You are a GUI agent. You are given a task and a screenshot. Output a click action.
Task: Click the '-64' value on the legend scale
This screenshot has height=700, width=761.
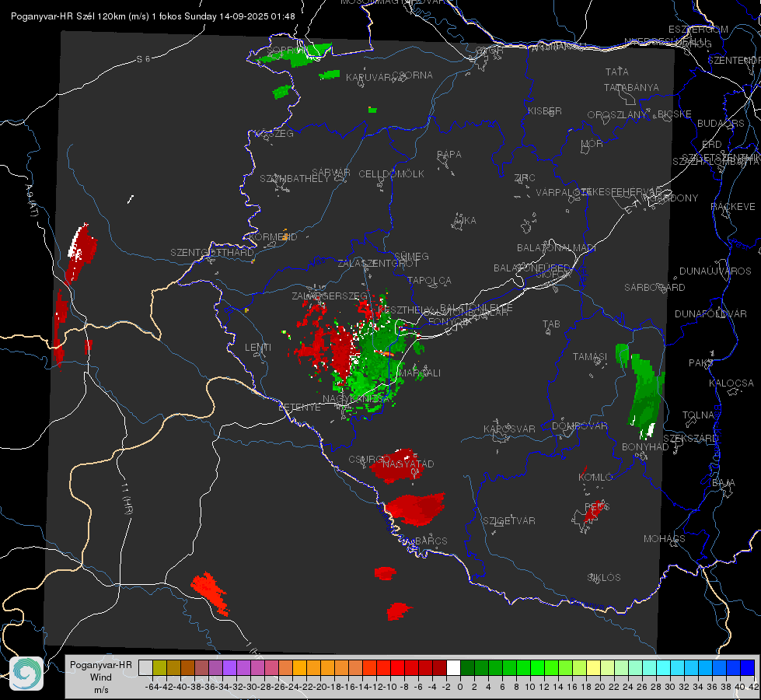click(x=152, y=687)
